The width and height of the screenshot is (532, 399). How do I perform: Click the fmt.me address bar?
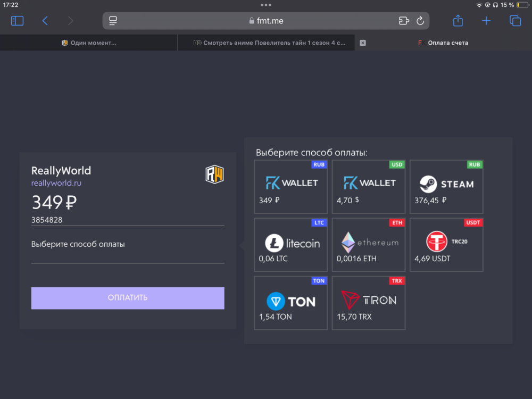(266, 21)
